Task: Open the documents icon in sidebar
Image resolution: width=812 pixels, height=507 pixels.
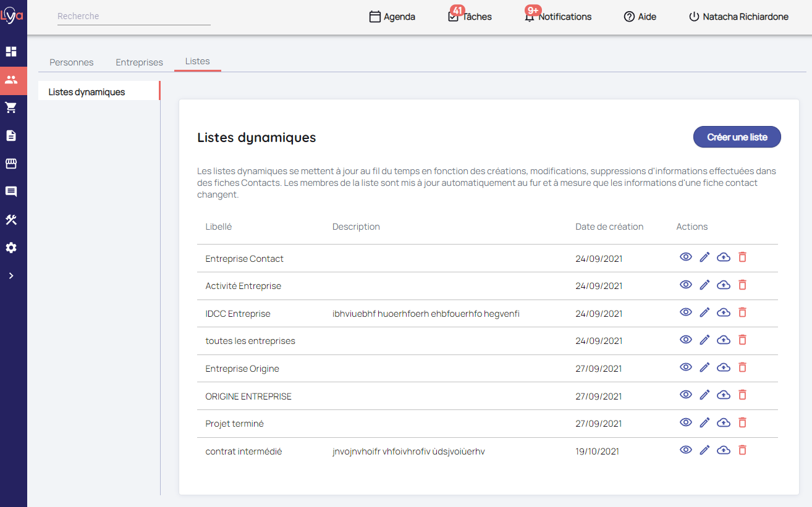Action: tap(11, 136)
